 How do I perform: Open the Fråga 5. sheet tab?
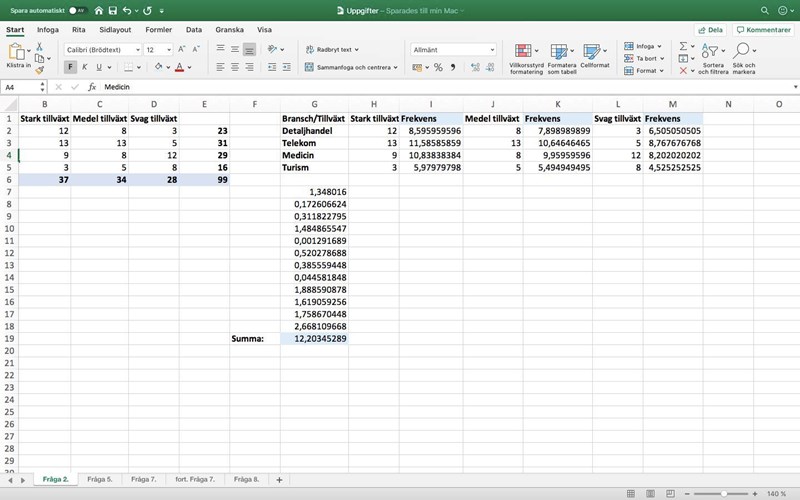[100, 480]
